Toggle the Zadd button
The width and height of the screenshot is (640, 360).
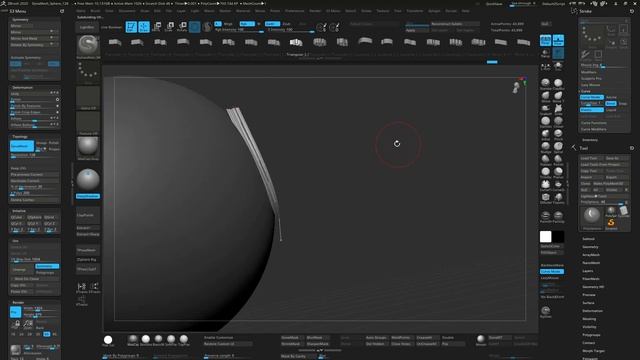coord(271,24)
